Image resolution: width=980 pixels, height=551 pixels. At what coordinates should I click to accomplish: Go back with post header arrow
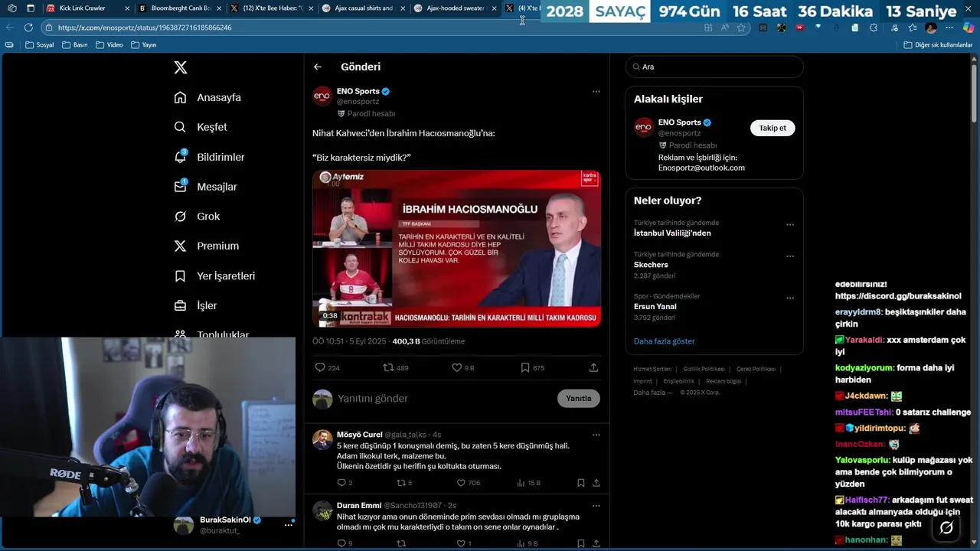pos(318,67)
